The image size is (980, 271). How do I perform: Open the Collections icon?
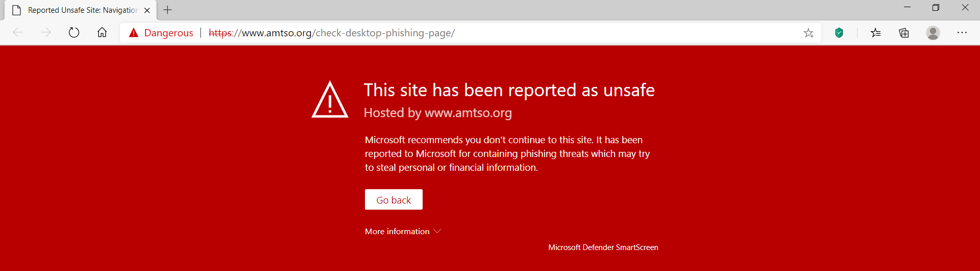click(x=904, y=33)
